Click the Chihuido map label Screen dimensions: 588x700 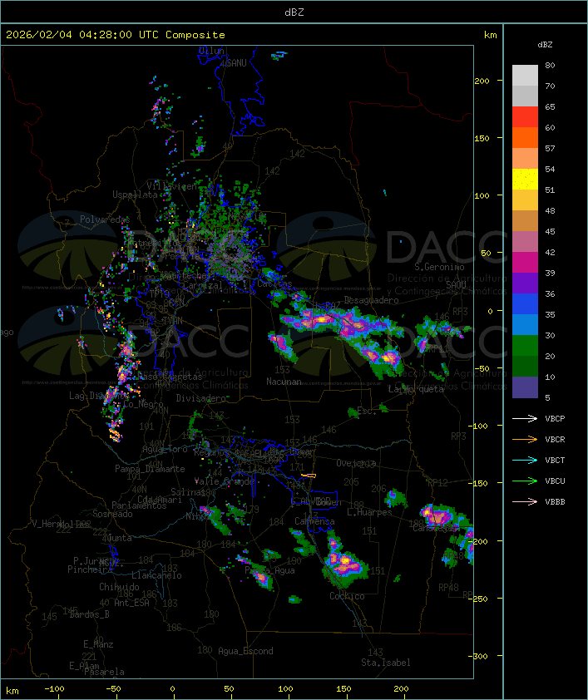click(x=119, y=587)
